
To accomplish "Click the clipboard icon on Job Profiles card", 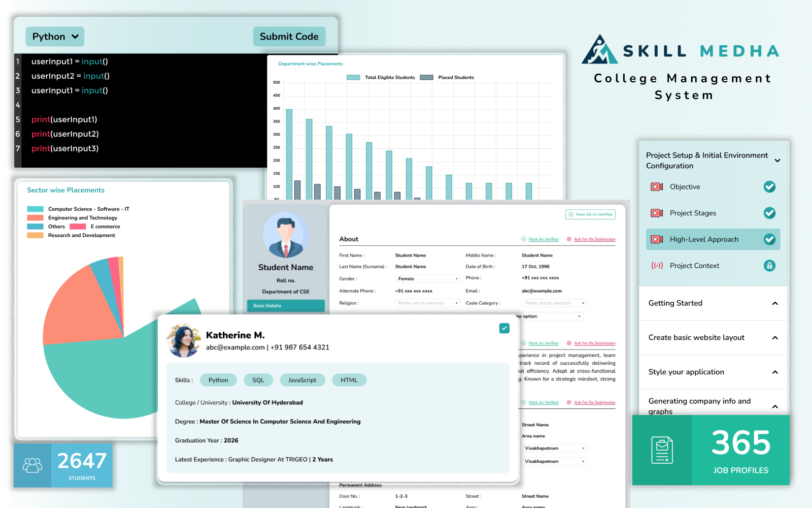I will click(662, 450).
